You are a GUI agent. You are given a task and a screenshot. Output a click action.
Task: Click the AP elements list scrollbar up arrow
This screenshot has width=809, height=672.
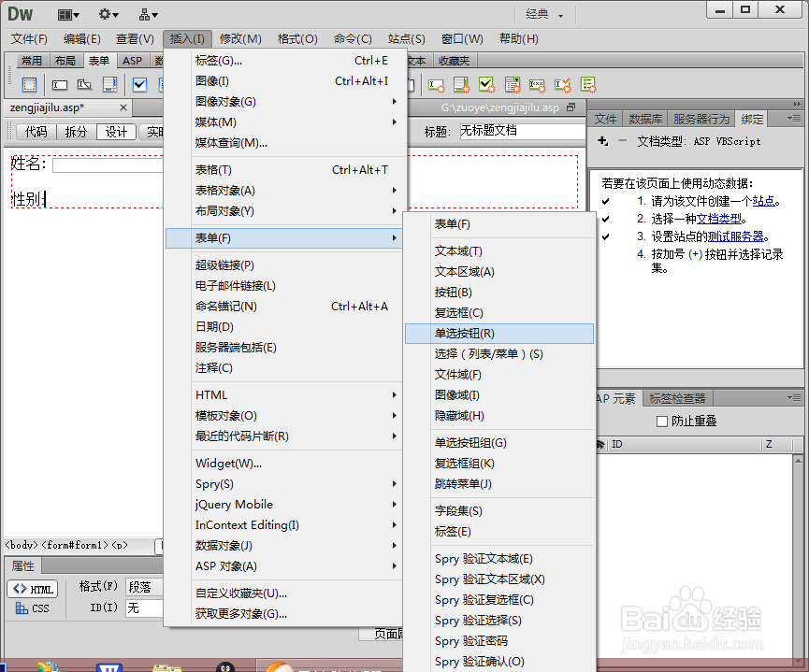tap(798, 460)
